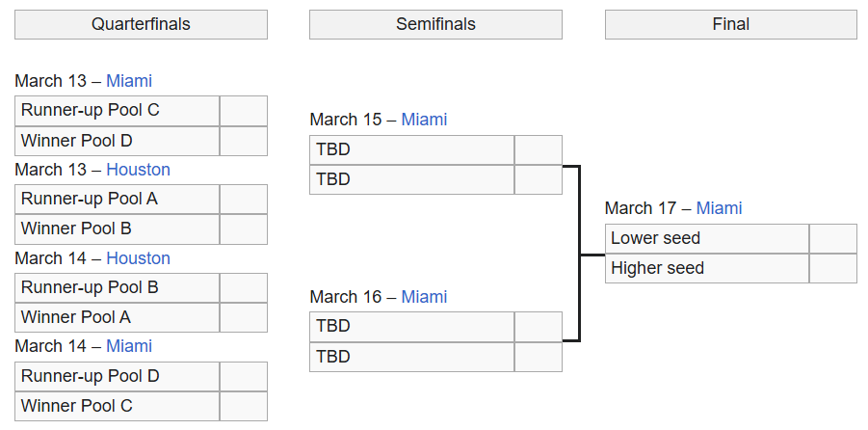
Task: Click the Semifinals column header
Action: tap(435, 25)
